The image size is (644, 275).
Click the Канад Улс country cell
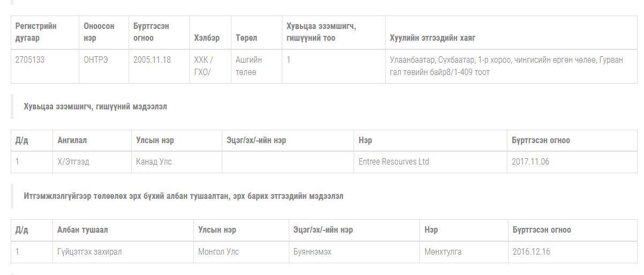(154, 162)
